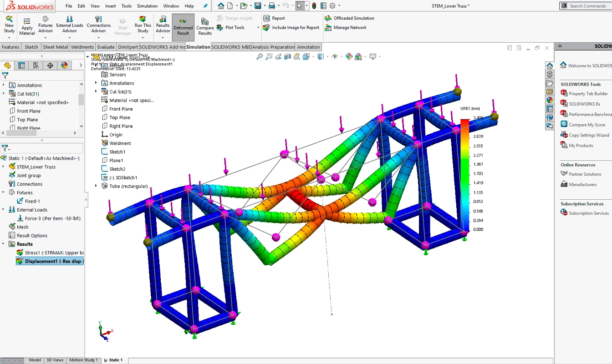Open the ConfigurationManager tab icon

coord(36,66)
